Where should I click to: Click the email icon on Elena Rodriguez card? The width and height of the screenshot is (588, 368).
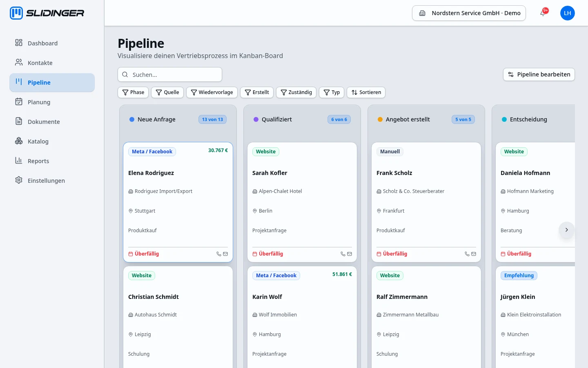225,254
